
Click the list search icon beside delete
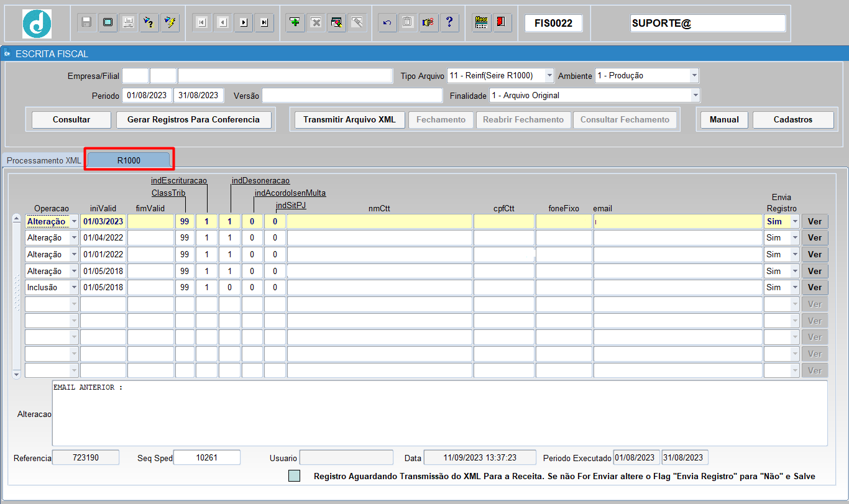[x=336, y=23]
